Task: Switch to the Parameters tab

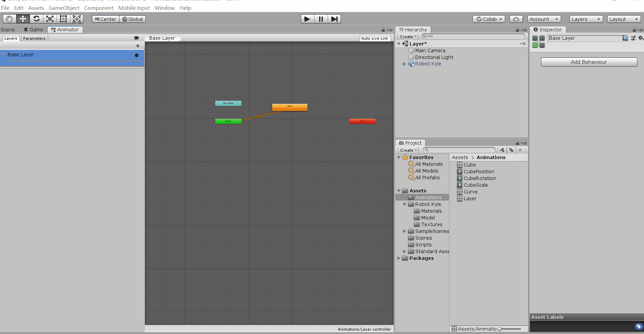Action: coord(34,38)
